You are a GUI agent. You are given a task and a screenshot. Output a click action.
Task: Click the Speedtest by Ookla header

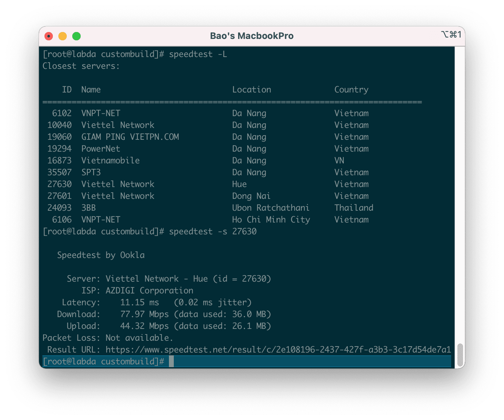pos(100,255)
